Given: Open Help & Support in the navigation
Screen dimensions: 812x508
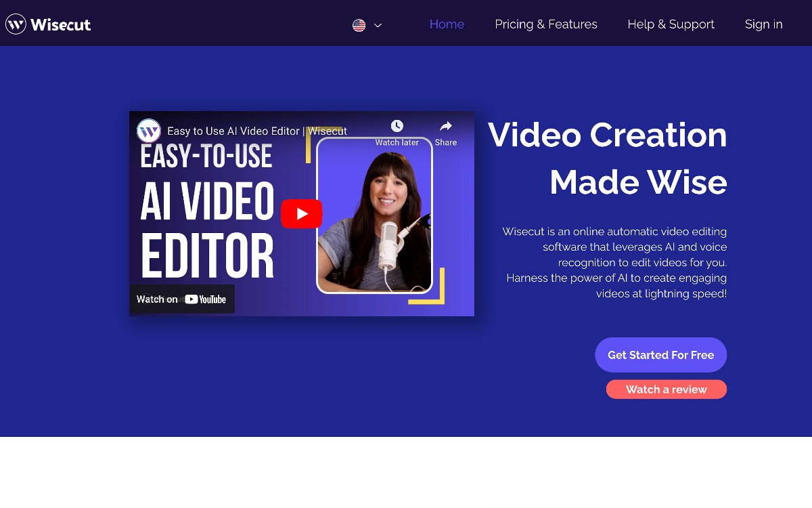Looking at the screenshot, I should (671, 24).
